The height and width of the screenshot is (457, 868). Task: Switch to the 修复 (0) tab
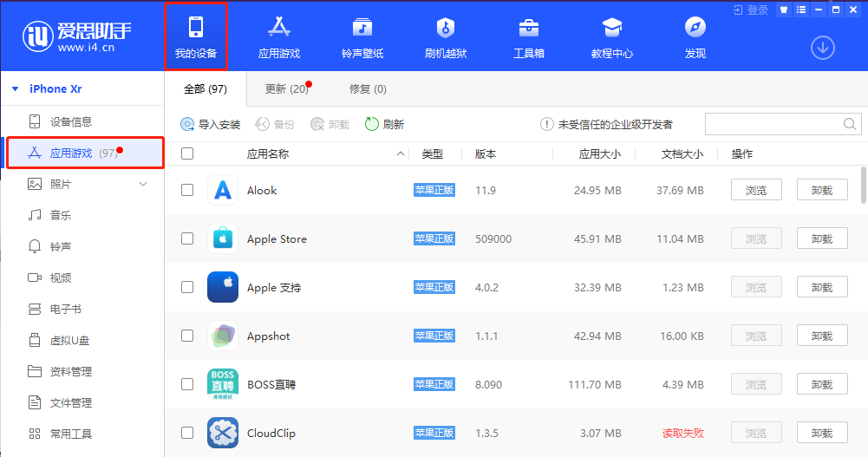coord(368,89)
